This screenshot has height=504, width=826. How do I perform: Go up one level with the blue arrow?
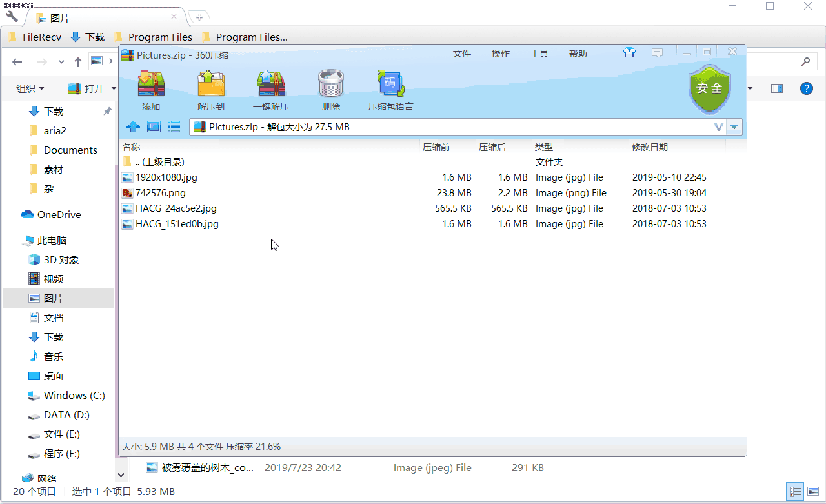tap(133, 126)
